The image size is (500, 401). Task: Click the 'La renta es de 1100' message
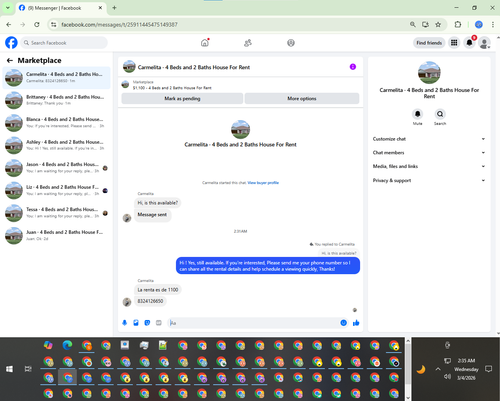(158, 290)
